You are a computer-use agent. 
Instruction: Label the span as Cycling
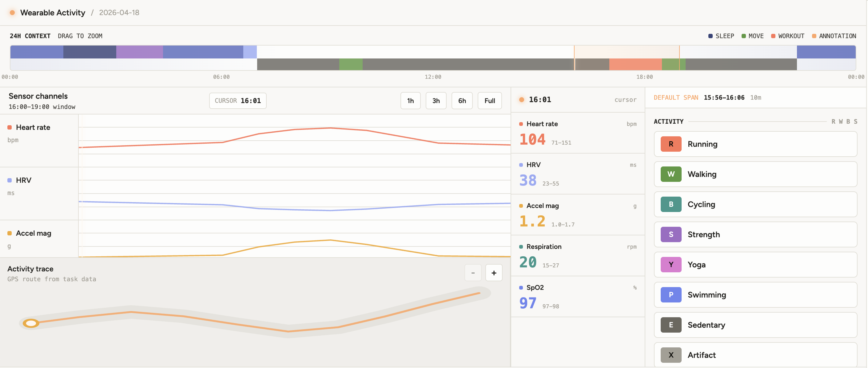pos(755,204)
